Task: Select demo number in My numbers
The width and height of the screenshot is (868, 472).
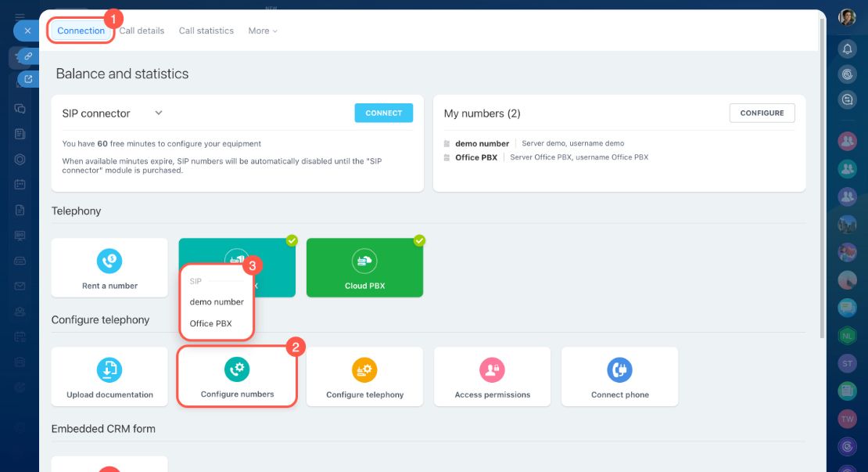Action: [482, 143]
